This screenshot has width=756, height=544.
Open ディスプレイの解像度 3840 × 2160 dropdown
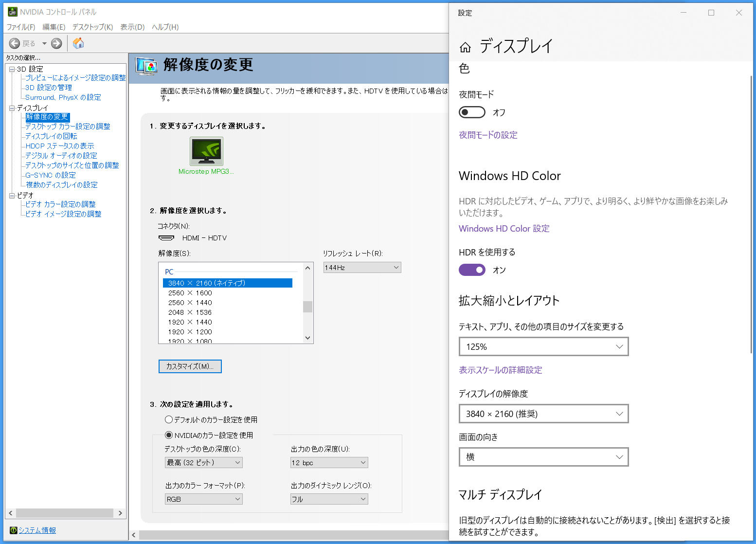click(544, 414)
